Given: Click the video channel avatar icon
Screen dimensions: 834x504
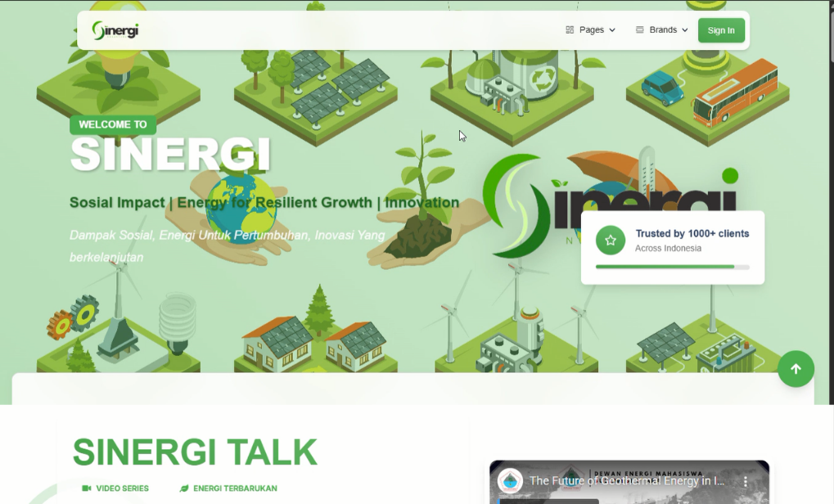Looking at the screenshot, I should point(510,481).
